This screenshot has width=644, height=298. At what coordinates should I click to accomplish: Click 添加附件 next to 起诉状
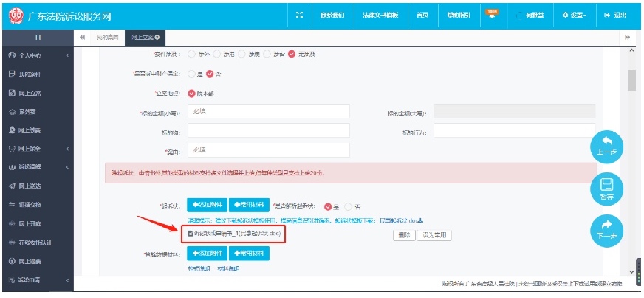pos(207,205)
